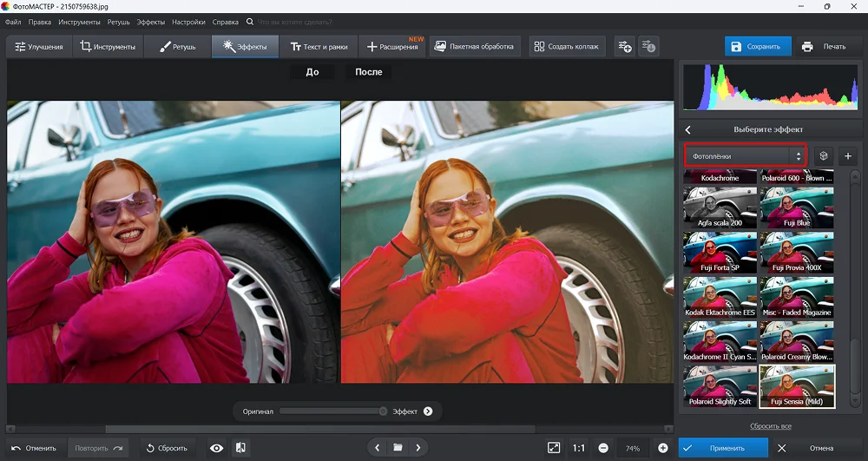Image resolution: width=868 pixels, height=461 pixels.
Task: Select the Agfa scala 200 effect
Action: pos(720,207)
